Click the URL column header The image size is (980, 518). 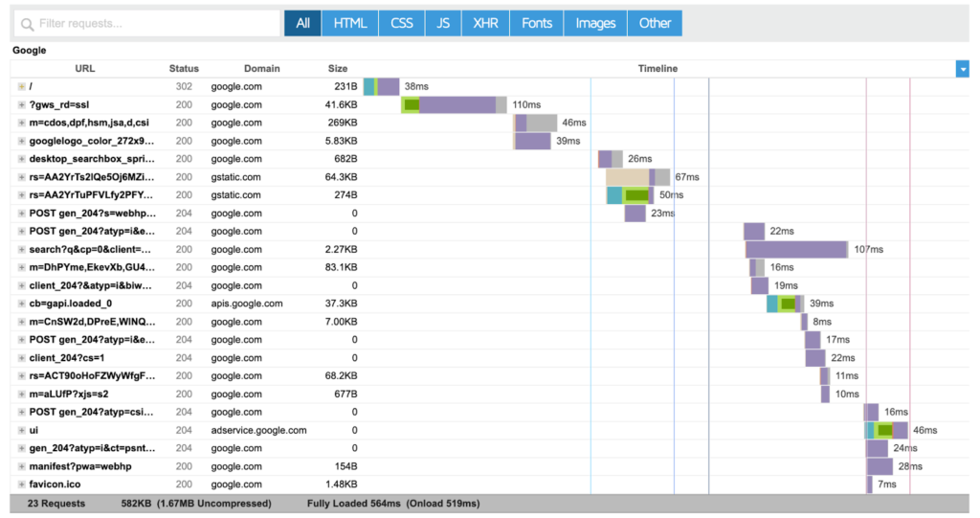point(85,69)
